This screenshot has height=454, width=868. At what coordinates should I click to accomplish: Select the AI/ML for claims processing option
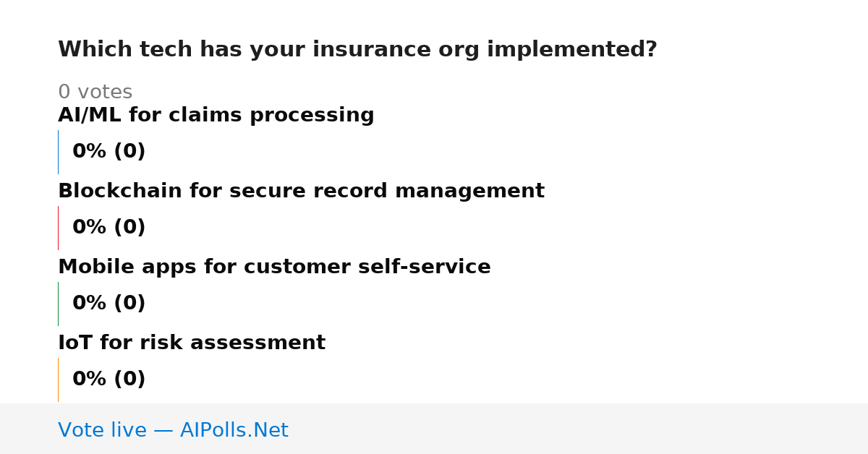[x=216, y=116]
